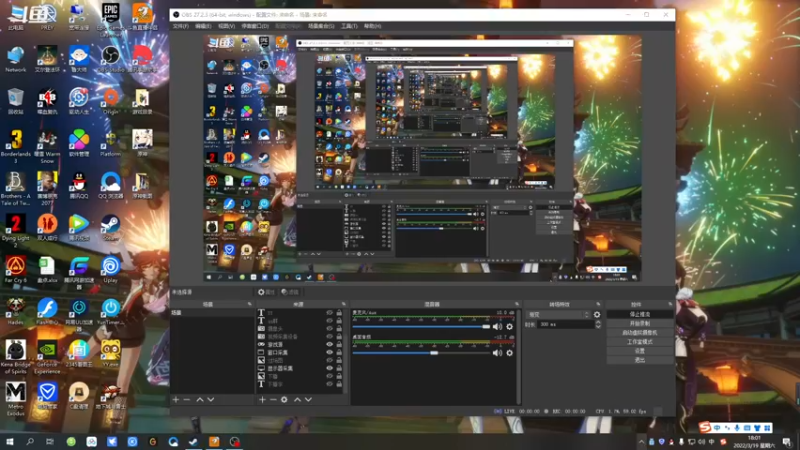Image resolution: width=800 pixels, height=450 pixels.
Task: Open the 文件(F) menu
Action: [181, 26]
